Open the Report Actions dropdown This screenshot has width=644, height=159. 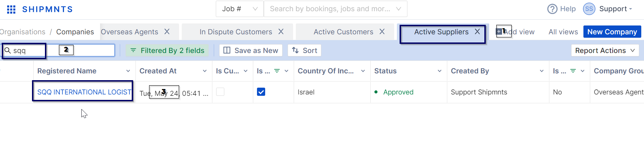(605, 50)
